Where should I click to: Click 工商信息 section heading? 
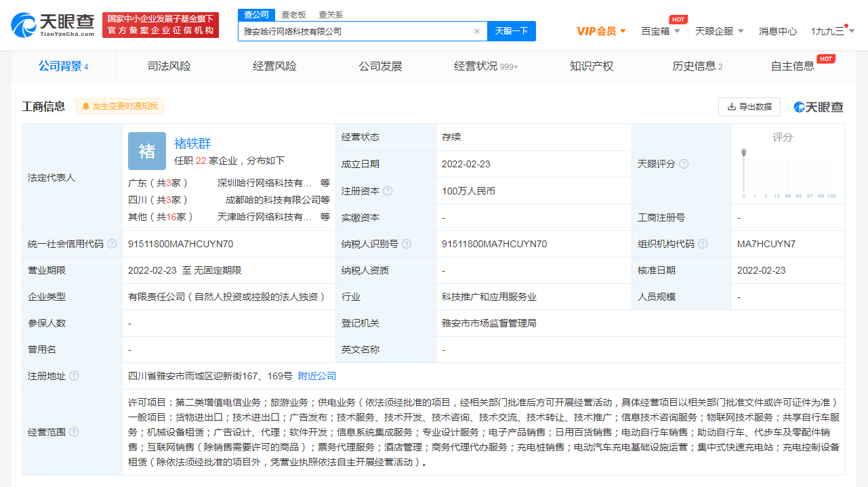(x=44, y=106)
